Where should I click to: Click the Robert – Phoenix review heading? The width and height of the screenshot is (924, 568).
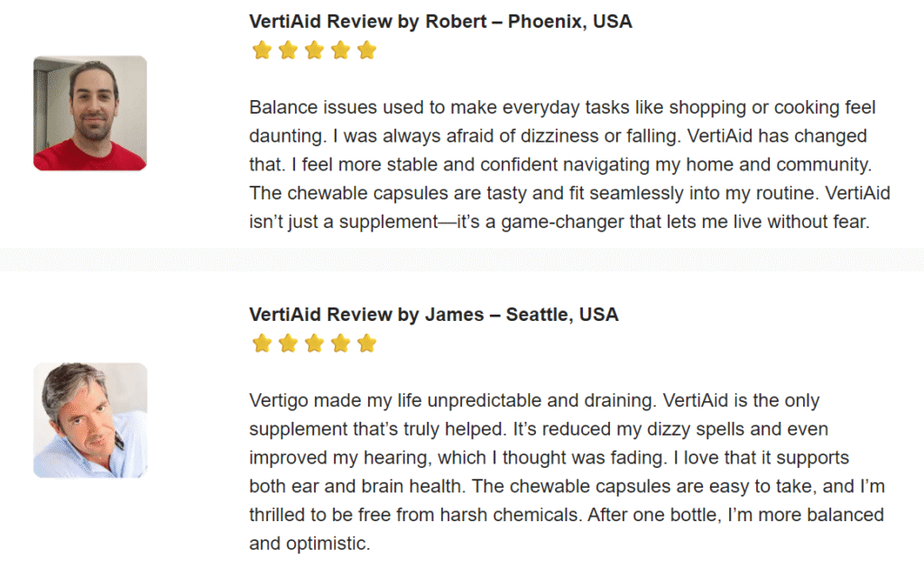tap(440, 22)
